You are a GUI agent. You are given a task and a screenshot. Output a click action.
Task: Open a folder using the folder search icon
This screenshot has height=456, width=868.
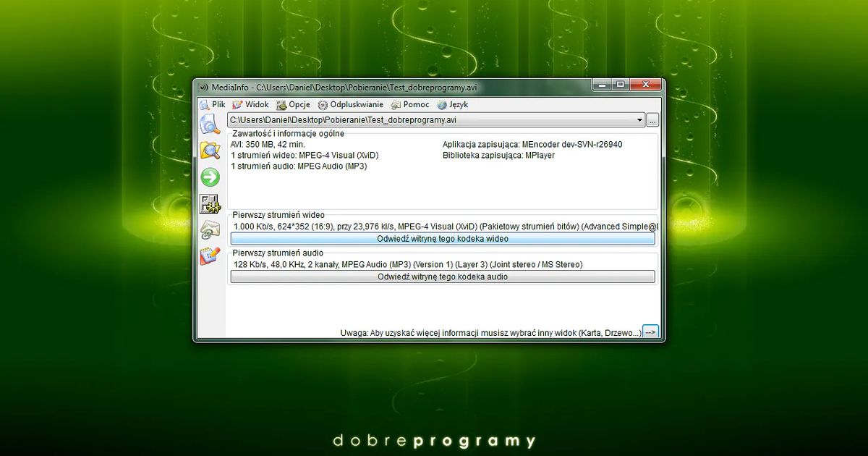coord(209,151)
